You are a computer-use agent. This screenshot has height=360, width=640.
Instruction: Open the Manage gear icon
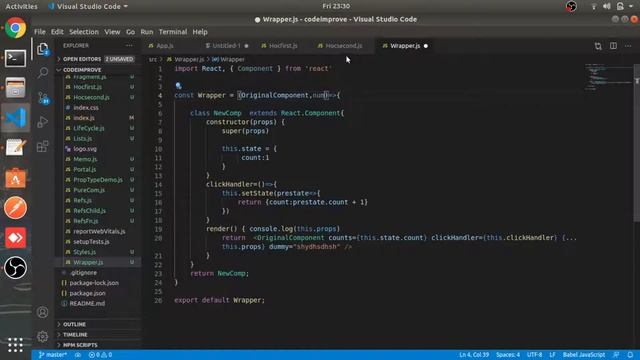coord(42,336)
